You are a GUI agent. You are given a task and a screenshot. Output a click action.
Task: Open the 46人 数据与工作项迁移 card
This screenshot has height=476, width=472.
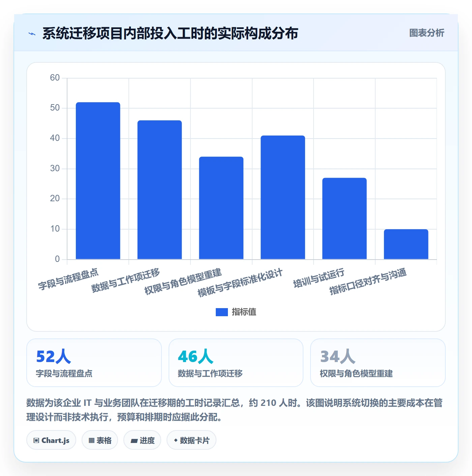click(x=236, y=363)
